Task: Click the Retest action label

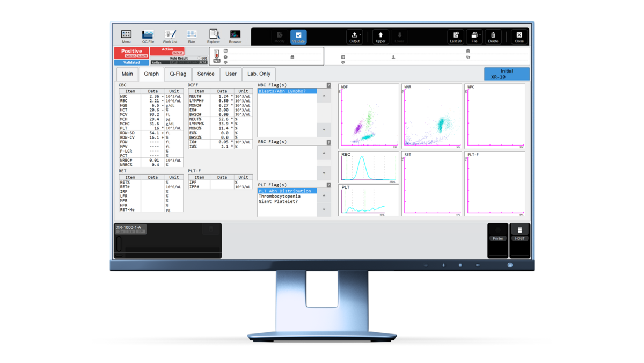Action: tap(178, 53)
